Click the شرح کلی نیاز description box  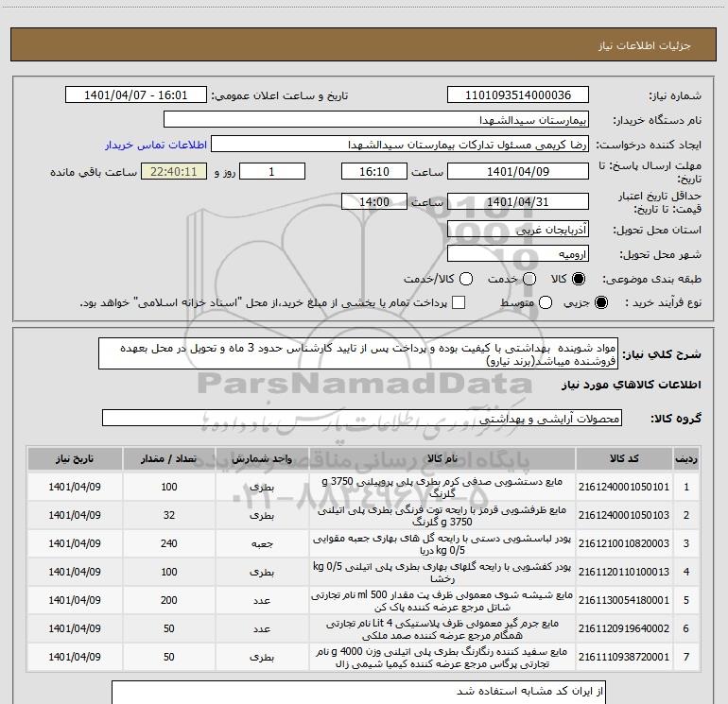[x=358, y=354]
